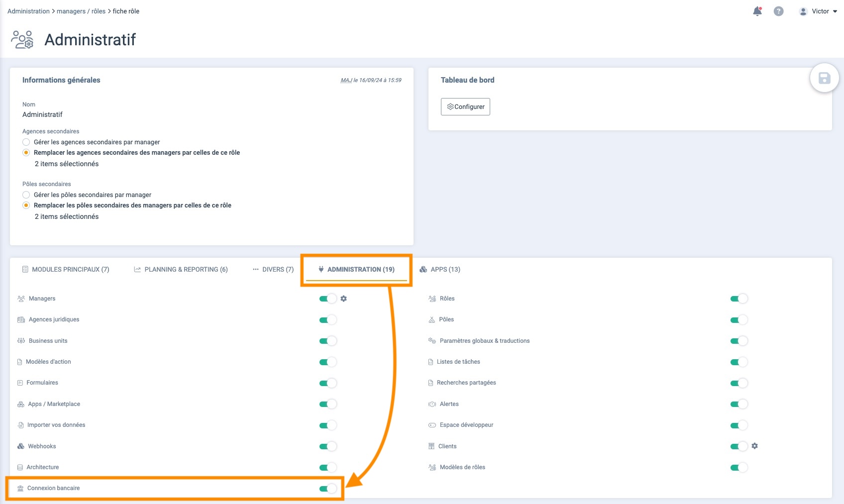Open the Apps (13) tab

tap(440, 270)
